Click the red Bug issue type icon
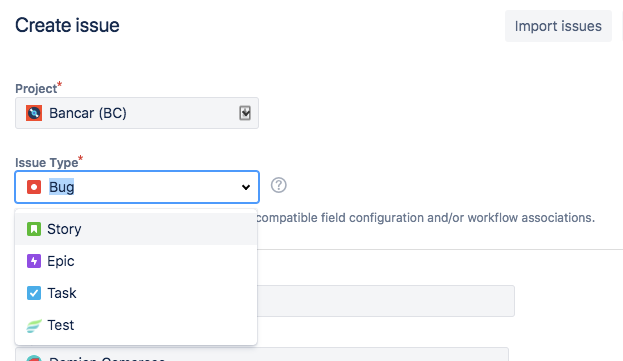The height and width of the screenshot is (361, 623). tap(34, 187)
